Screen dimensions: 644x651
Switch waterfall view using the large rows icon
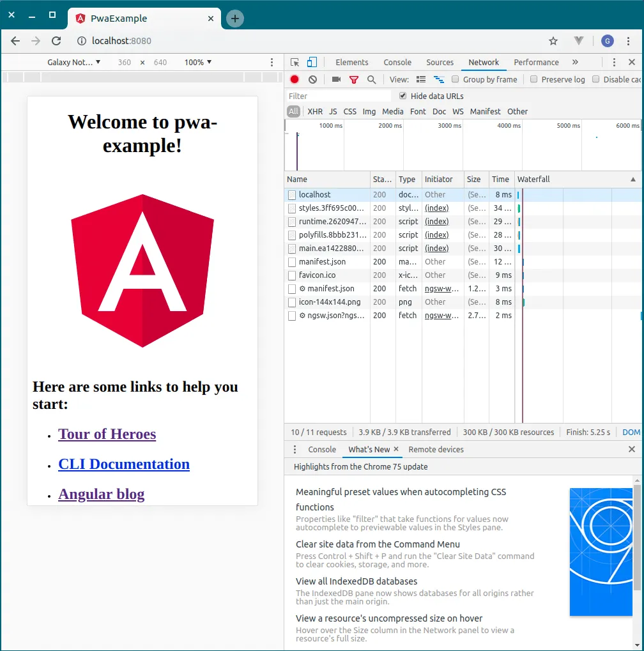click(421, 79)
